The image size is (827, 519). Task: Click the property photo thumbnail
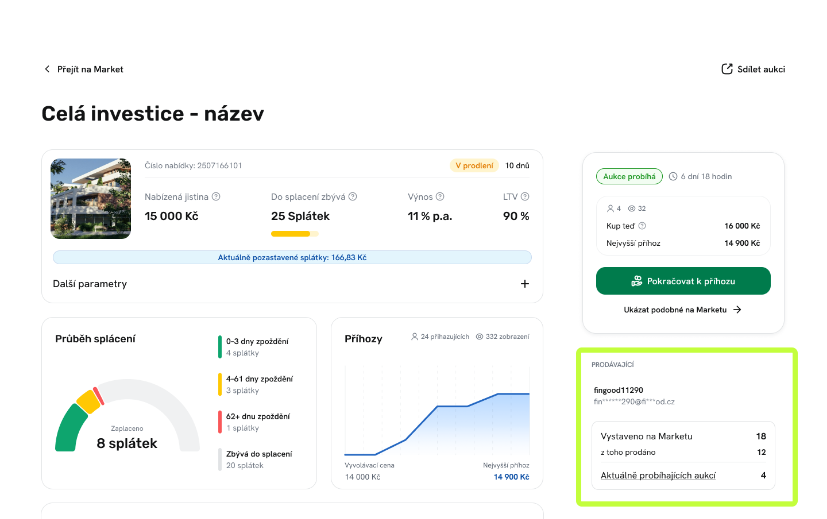pos(91,198)
